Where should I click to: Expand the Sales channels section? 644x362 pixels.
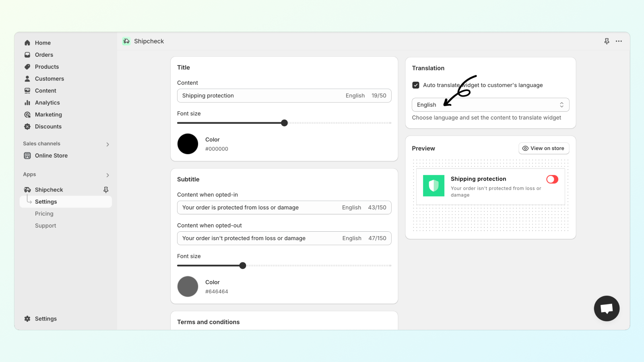point(108,144)
